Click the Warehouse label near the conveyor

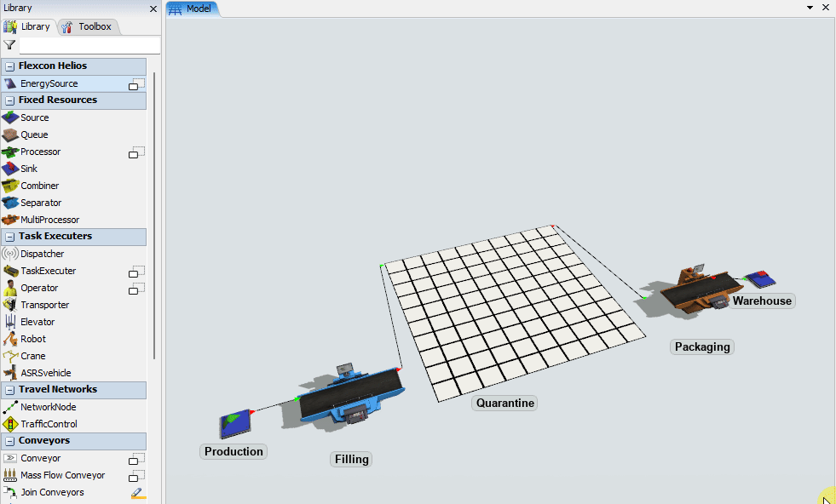pos(761,301)
